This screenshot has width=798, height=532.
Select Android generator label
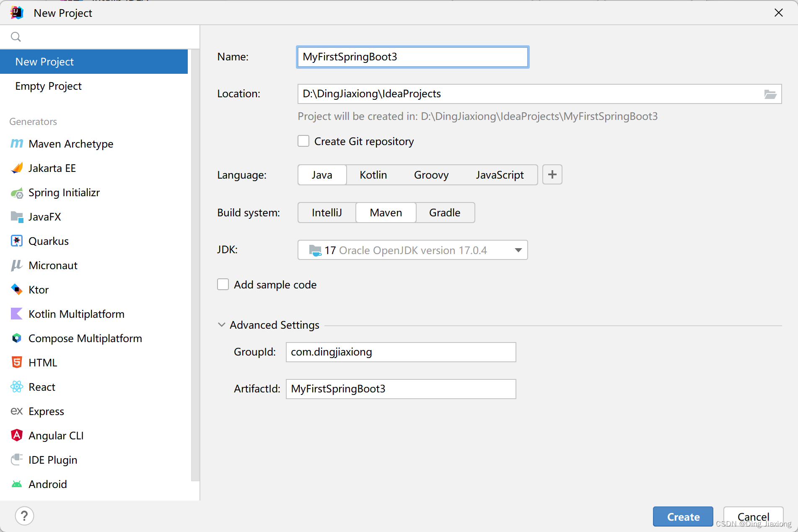tap(48, 484)
